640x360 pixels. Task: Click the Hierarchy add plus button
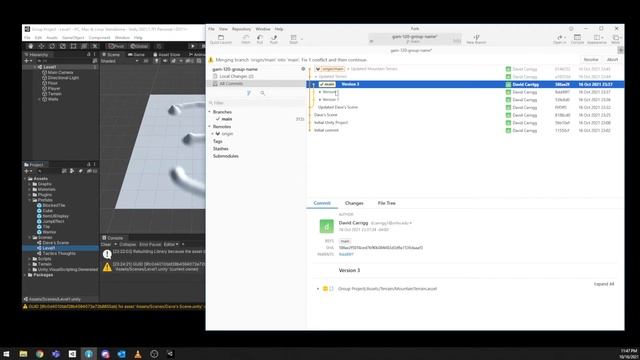point(27,61)
